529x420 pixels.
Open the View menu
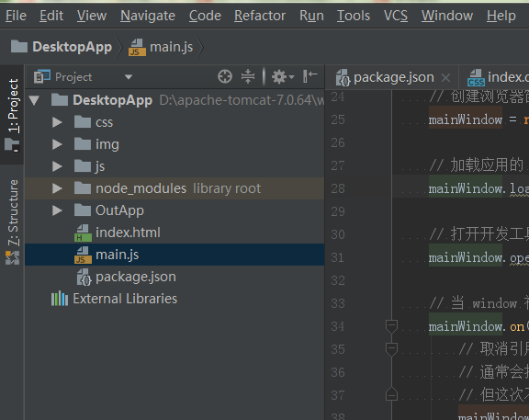(x=92, y=16)
